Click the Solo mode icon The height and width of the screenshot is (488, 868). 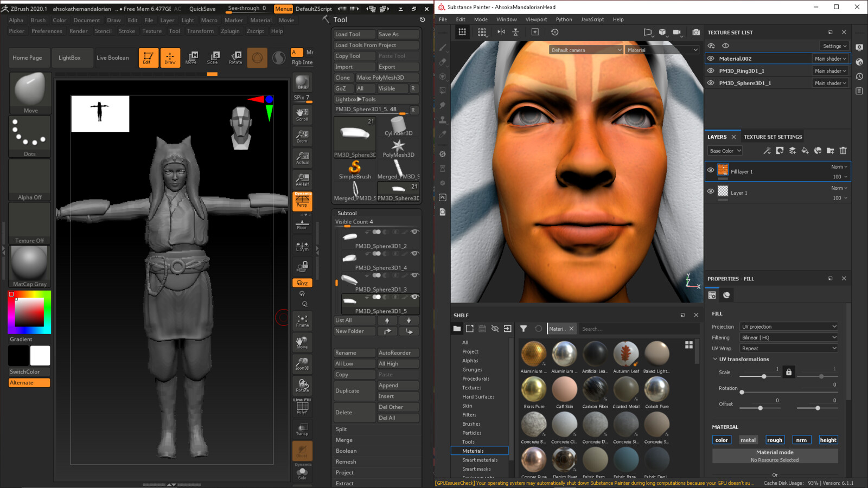pyautogui.click(x=302, y=473)
